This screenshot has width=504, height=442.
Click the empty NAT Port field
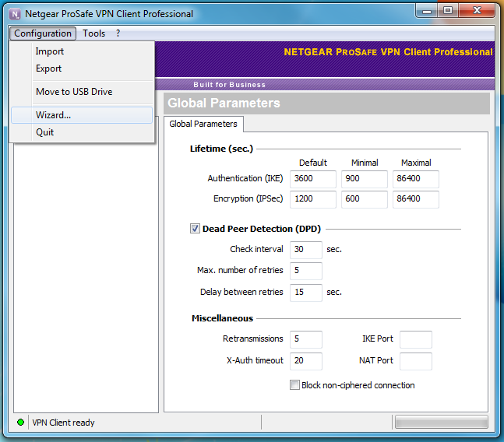coord(416,361)
